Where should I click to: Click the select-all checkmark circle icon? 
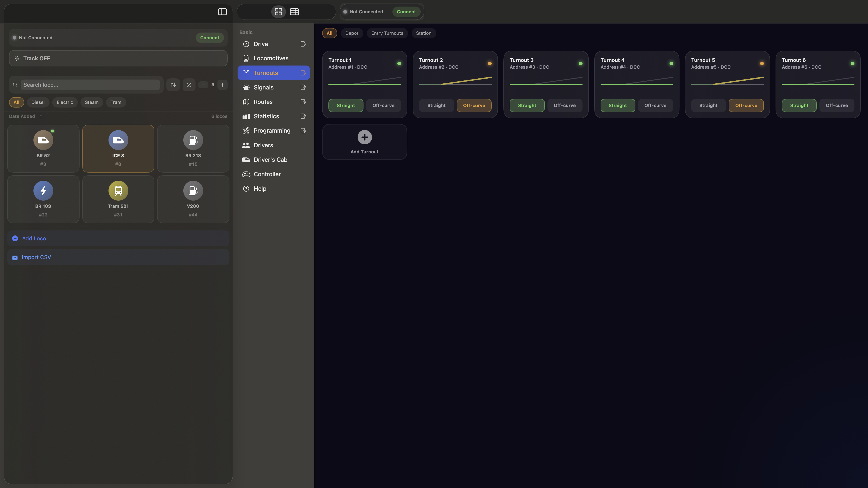(189, 85)
